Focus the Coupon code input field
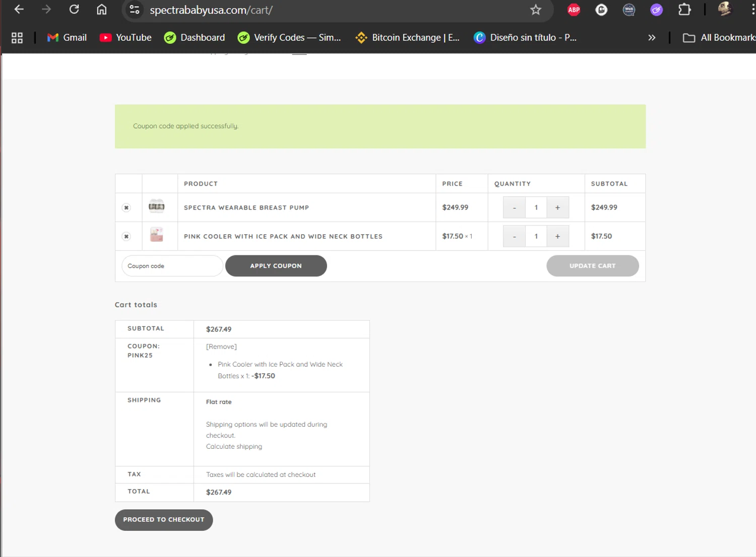The height and width of the screenshot is (557, 756). click(172, 266)
